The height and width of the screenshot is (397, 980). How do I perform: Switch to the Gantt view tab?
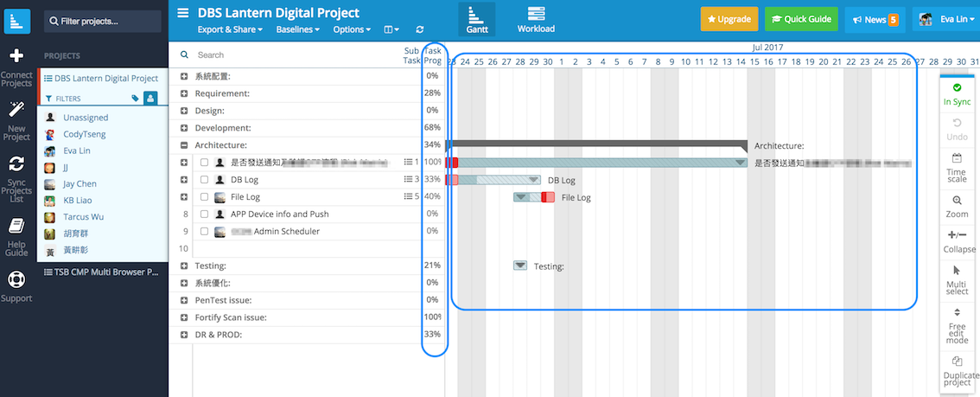(477, 19)
